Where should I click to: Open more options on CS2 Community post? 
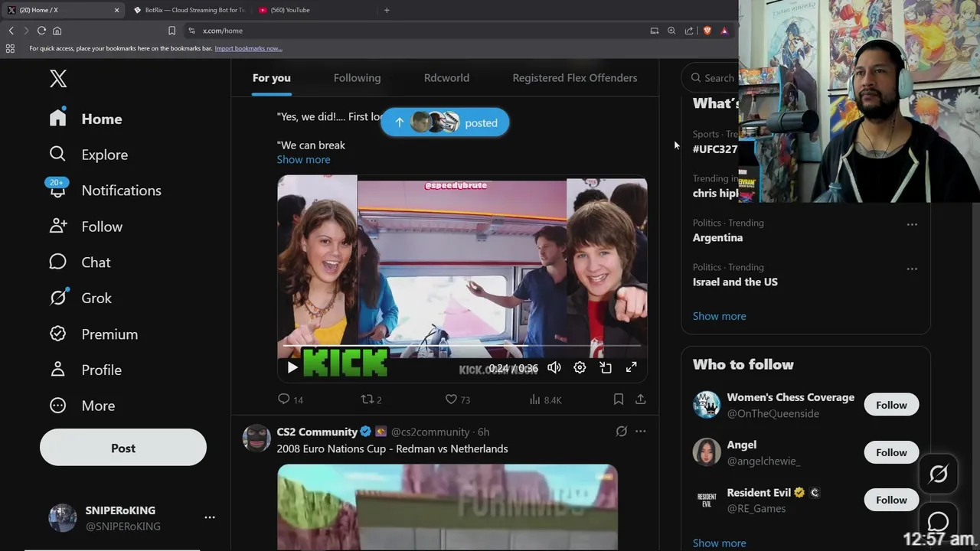click(641, 432)
